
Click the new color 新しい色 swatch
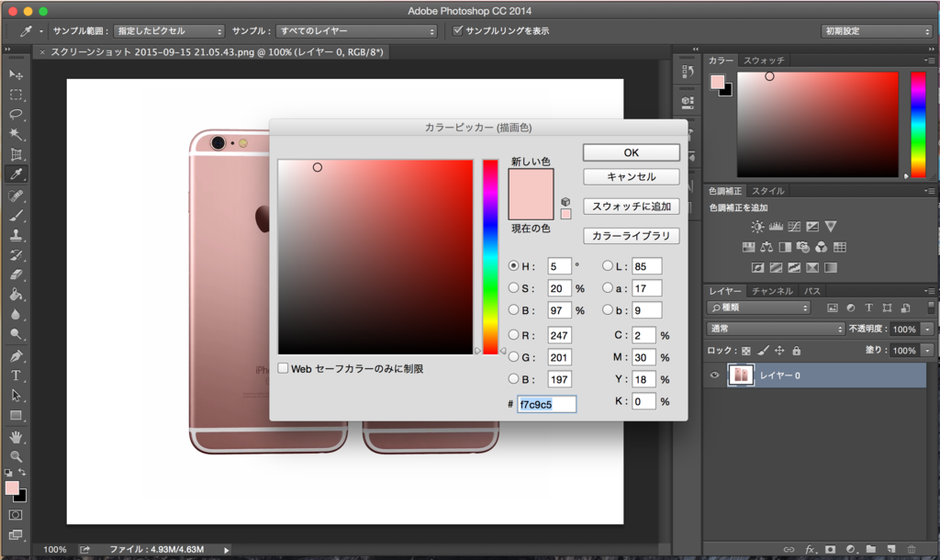(x=531, y=183)
